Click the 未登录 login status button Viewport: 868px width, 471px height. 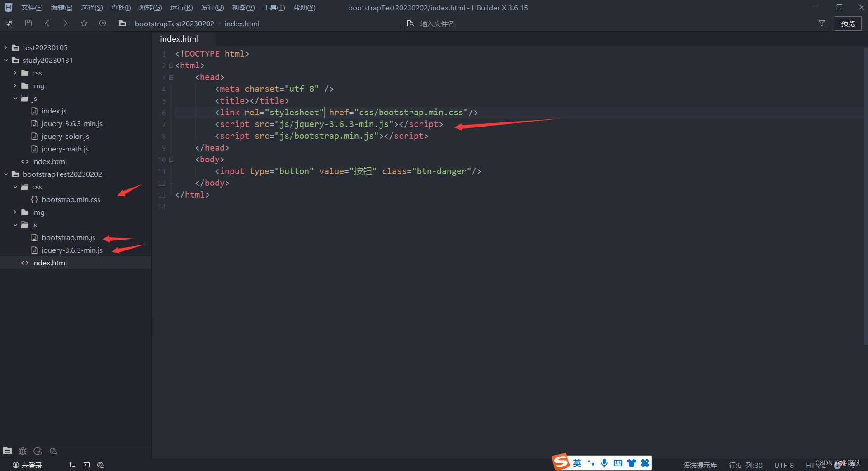coord(27,465)
